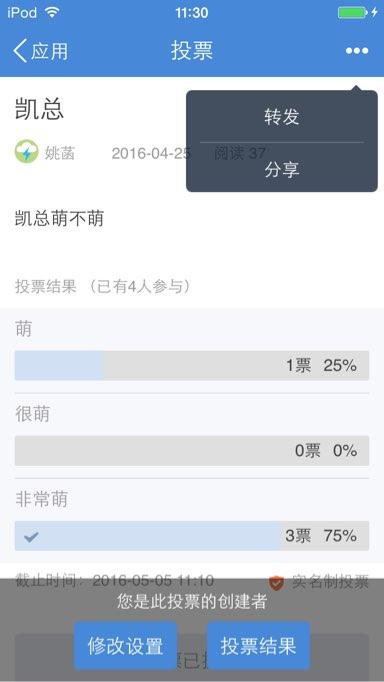The height and width of the screenshot is (682, 384).
Task: Open the three-dot more options icon
Action: pos(357,51)
